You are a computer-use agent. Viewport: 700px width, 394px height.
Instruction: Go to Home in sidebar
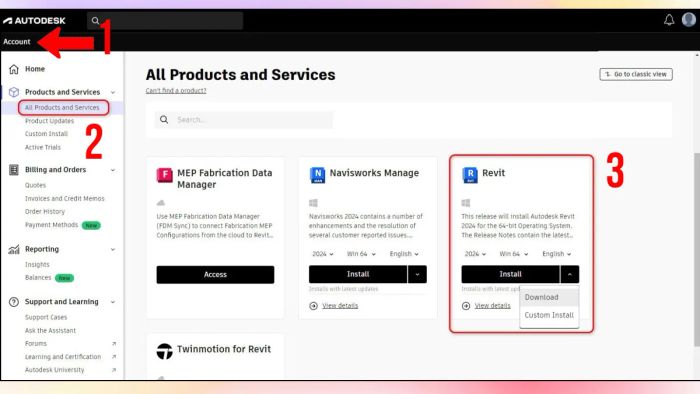35,69
